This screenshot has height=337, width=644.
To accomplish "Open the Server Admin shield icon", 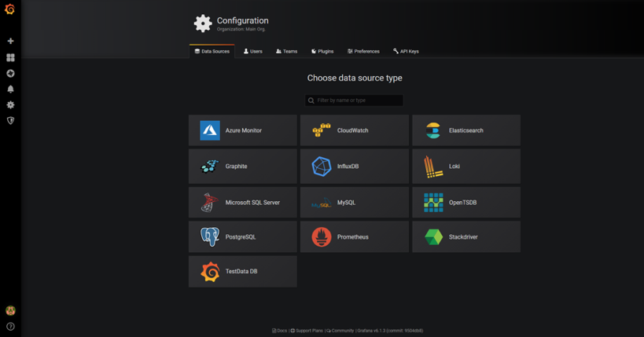I will (11, 121).
